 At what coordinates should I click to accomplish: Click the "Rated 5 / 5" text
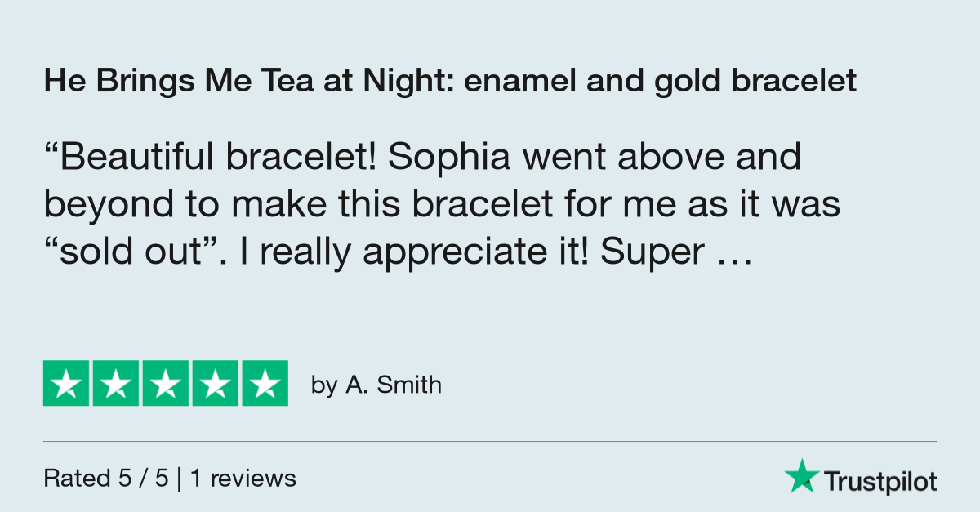106,479
